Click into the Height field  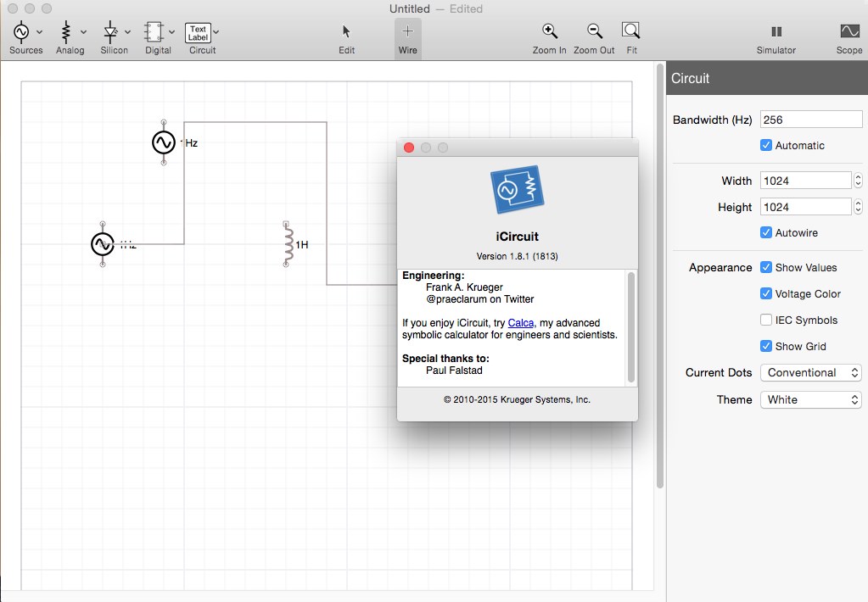tap(805, 207)
